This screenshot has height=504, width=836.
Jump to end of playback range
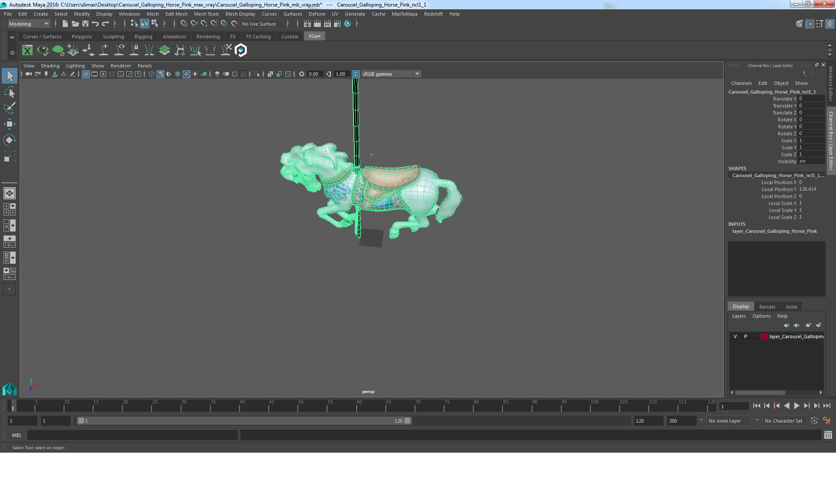[826, 406]
